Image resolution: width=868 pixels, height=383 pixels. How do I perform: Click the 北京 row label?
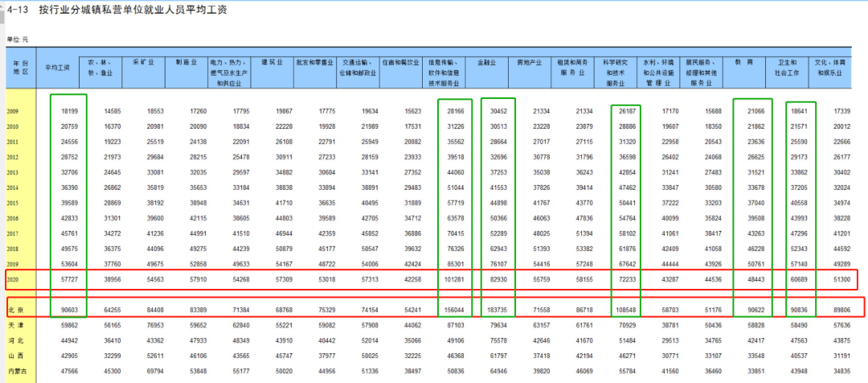click(x=15, y=311)
